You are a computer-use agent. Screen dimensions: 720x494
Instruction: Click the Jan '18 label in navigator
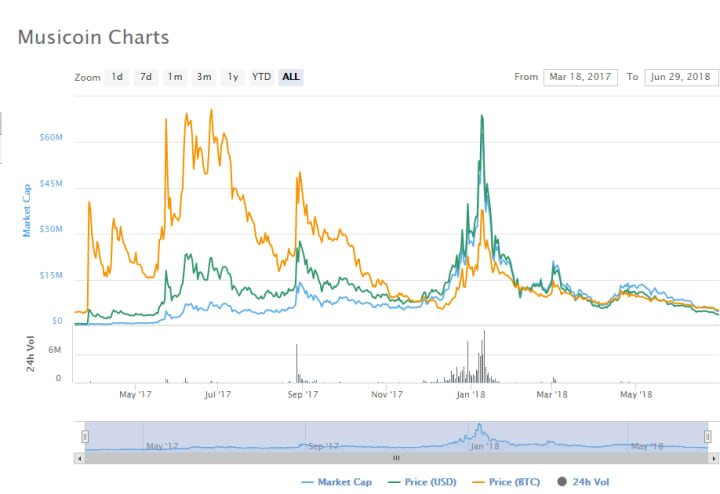click(484, 446)
